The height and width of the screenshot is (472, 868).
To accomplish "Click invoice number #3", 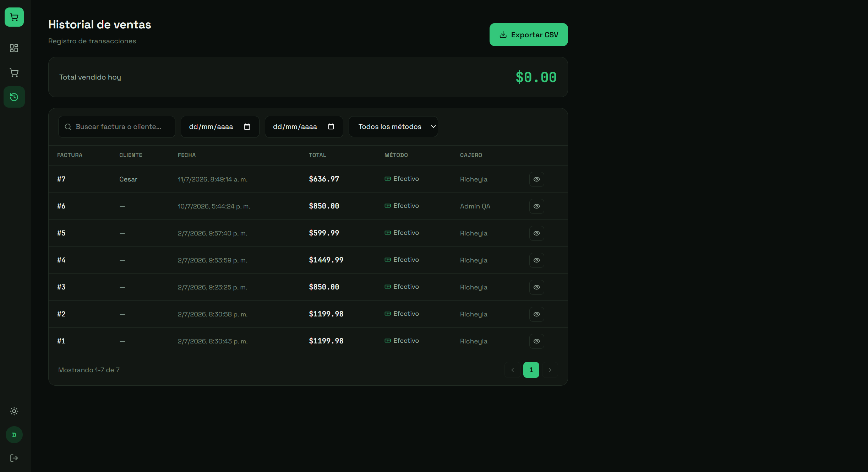I will tap(61, 287).
